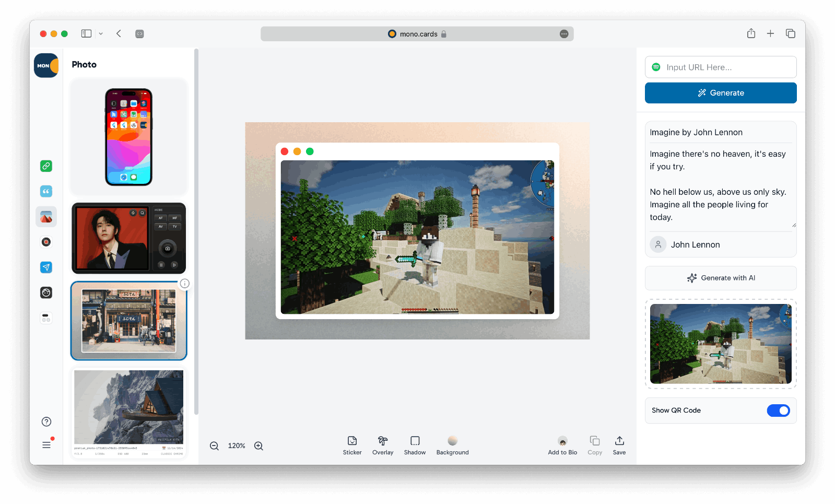The image size is (835, 504).
Task: Open a new Safari tab with plus
Action: 770,33
